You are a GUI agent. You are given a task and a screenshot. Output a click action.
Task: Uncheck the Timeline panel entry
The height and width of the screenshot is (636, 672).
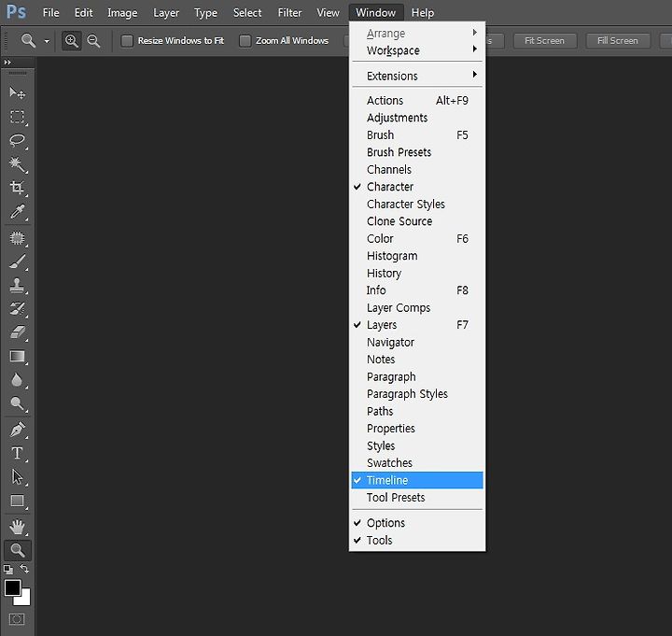417,480
